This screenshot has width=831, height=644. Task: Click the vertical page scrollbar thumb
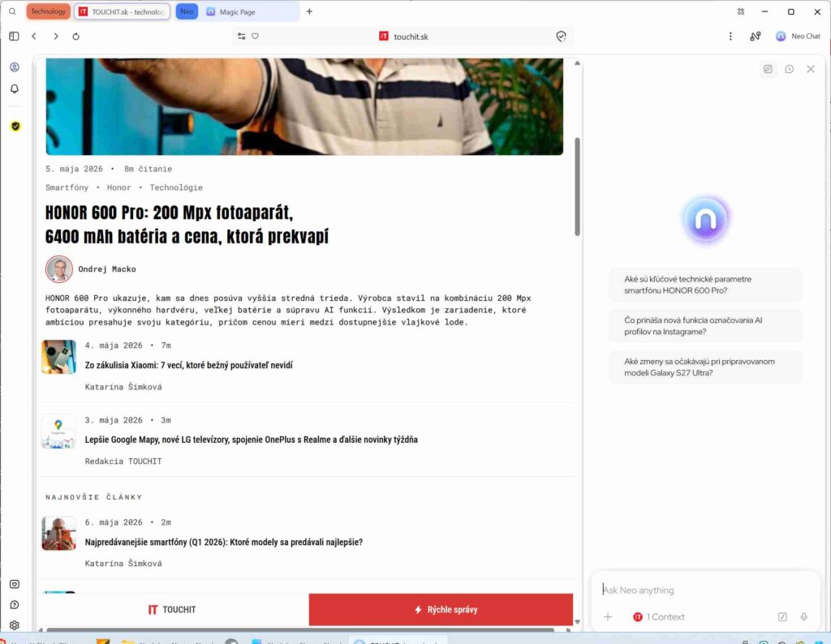(x=577, y=187)
